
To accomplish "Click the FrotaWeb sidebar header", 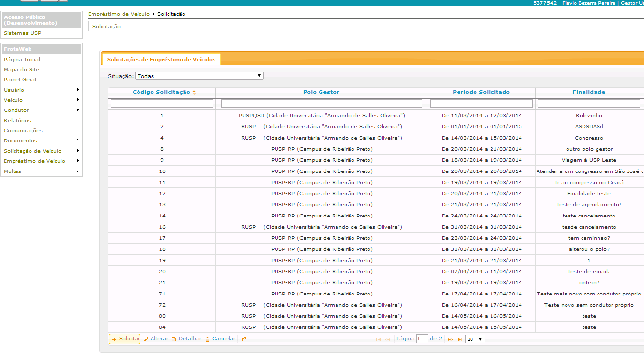I will coord(42,49).
